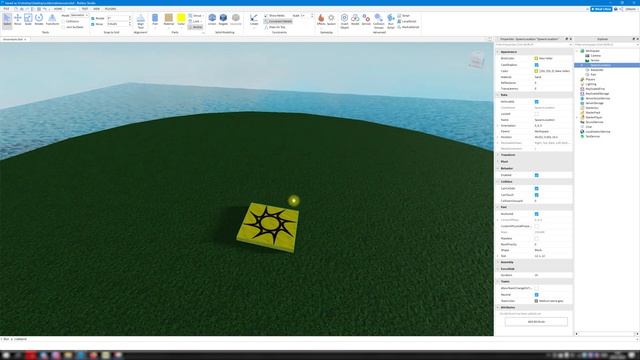Select the viewport document tab
This screenshot has width=640, height=360.
[x=15, y=39]
